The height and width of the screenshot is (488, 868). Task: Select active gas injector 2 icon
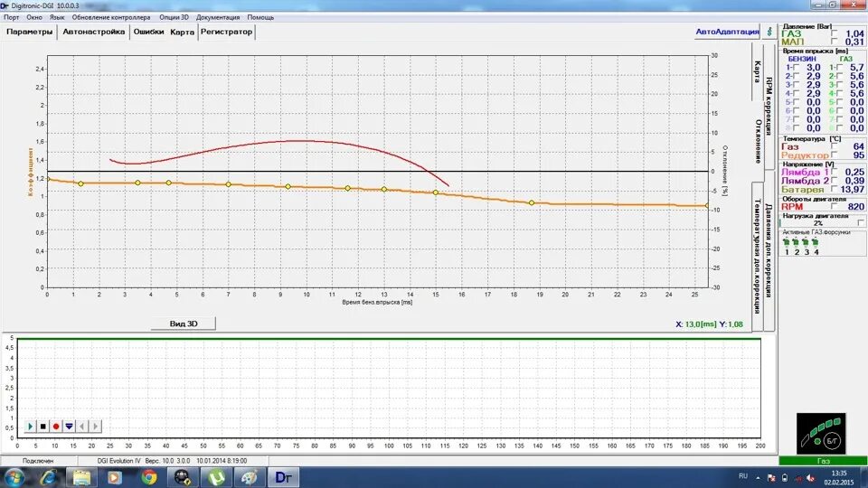tap(796, 242)
